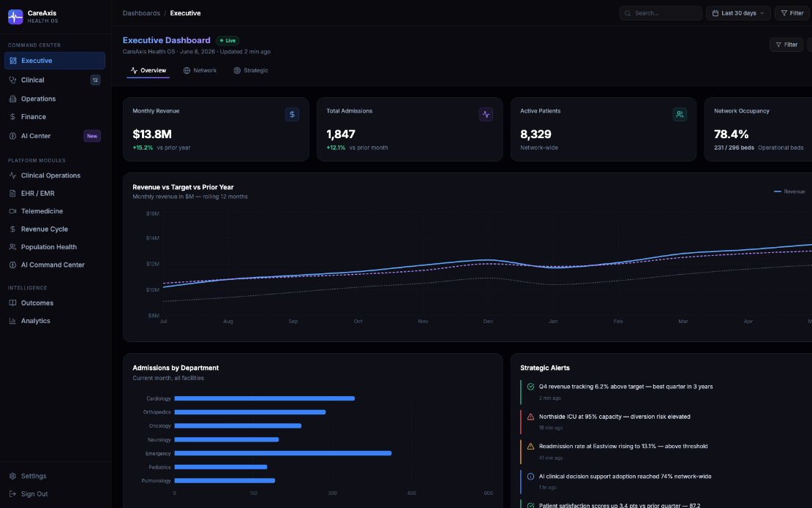This screenshot has width=812, height=508.
Task: Click the dollar icon on Monthly Revenue card
Action: coord(292,114)
